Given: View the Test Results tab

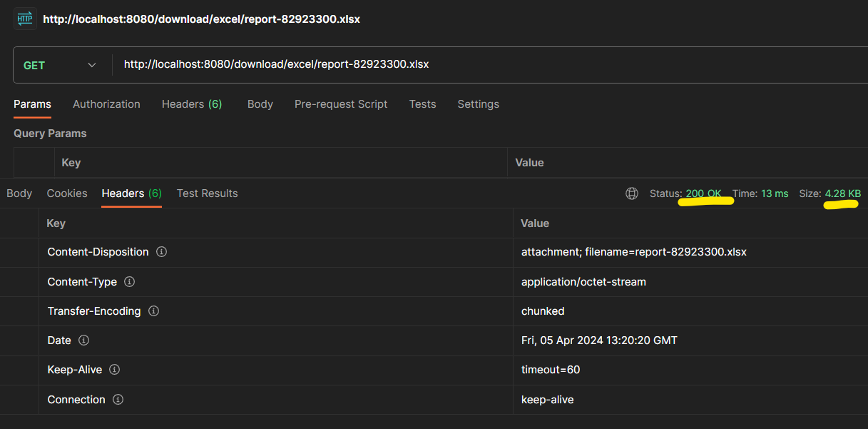Looking at the screenshot, I should click(207, 193).
